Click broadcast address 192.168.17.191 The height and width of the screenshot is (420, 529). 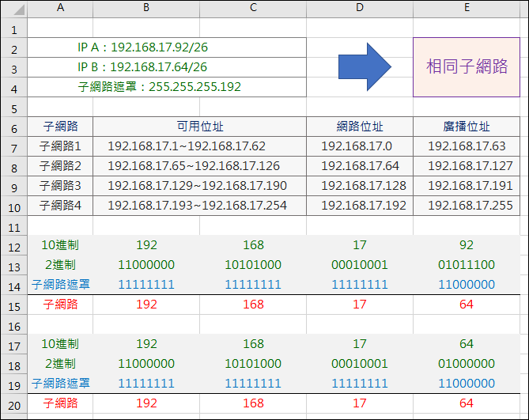point(467,186)
